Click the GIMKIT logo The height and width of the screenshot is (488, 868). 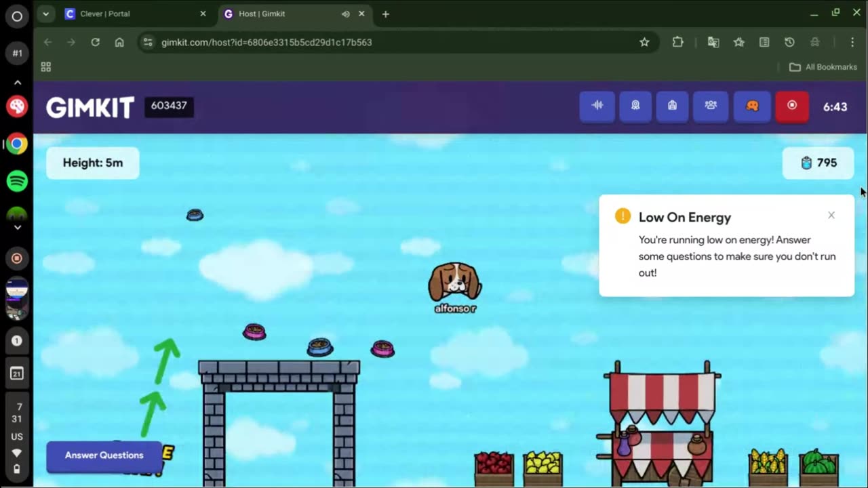(90, 107)
